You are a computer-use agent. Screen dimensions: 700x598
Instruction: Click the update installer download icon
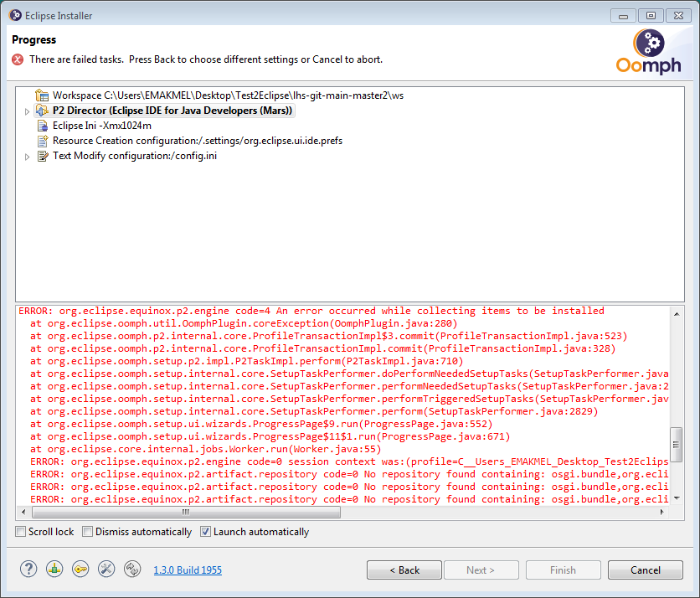(54, 569)
